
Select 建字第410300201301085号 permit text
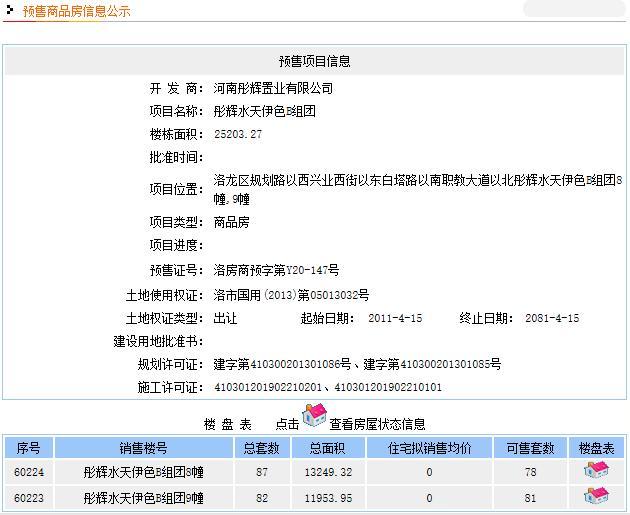(432, 364)
